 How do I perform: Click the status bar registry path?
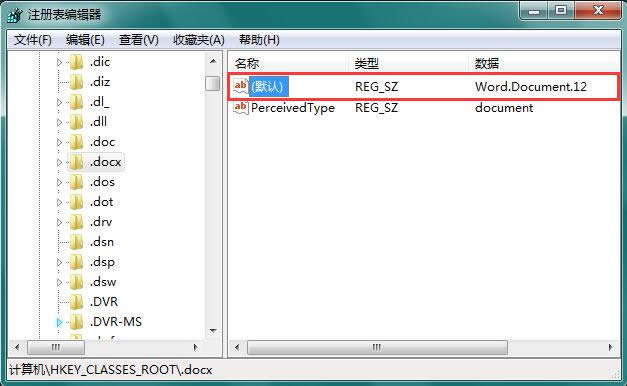click(x=110, y=370)
